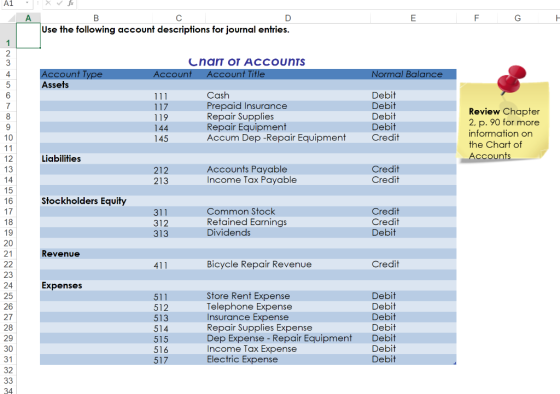Image resolution: width=560 pixels, height=394 pixels.
Task: Select column E header
Action: pos(413,18)
